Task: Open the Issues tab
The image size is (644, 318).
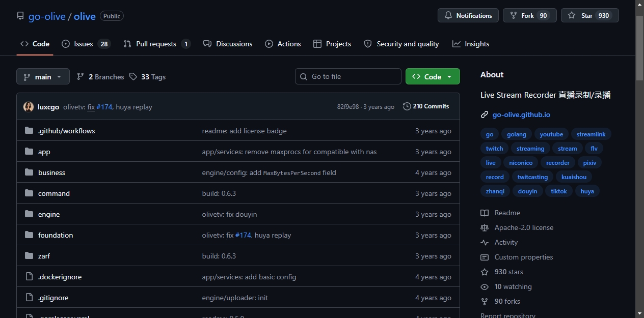Action: coord(86,44)
